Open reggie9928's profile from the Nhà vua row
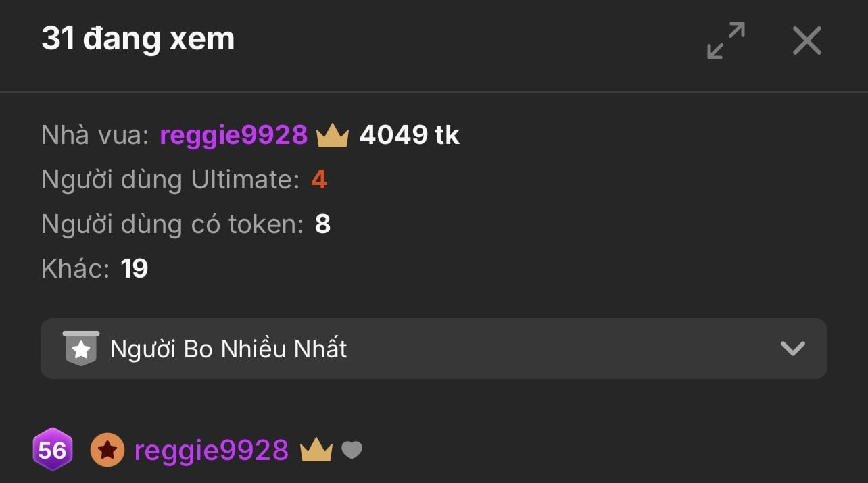This screenshot has height=483, width=868. (233, 135)
